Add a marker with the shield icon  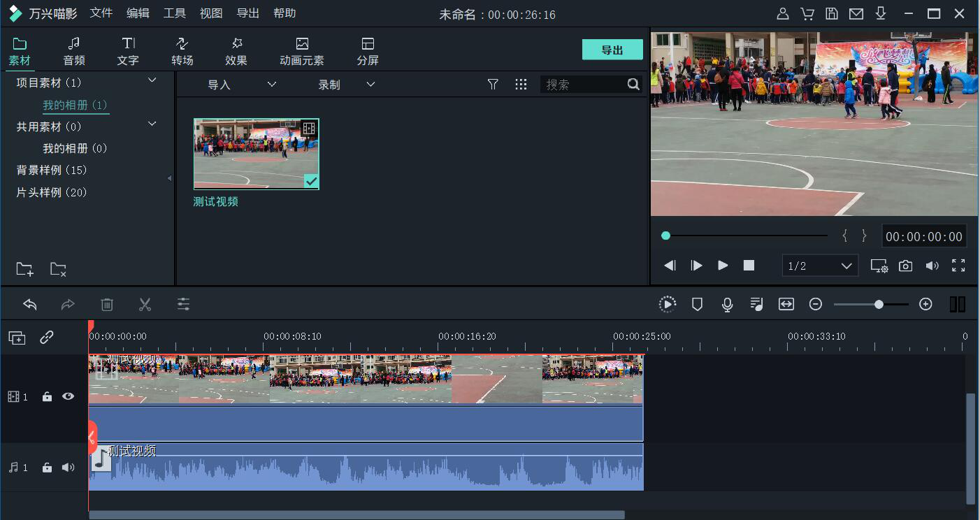pos(697,304)
